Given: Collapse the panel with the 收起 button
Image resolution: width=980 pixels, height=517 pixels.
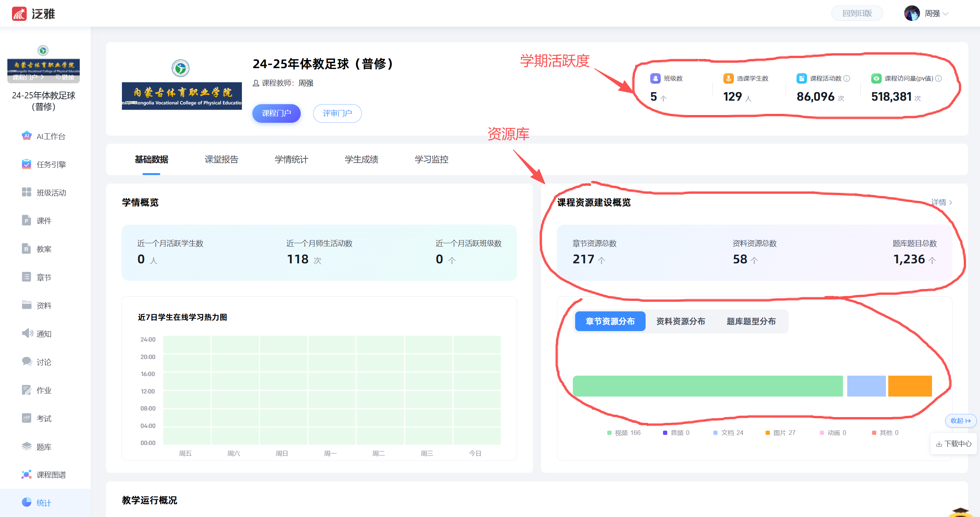Looking at the screenshot, I should point(960,420).
